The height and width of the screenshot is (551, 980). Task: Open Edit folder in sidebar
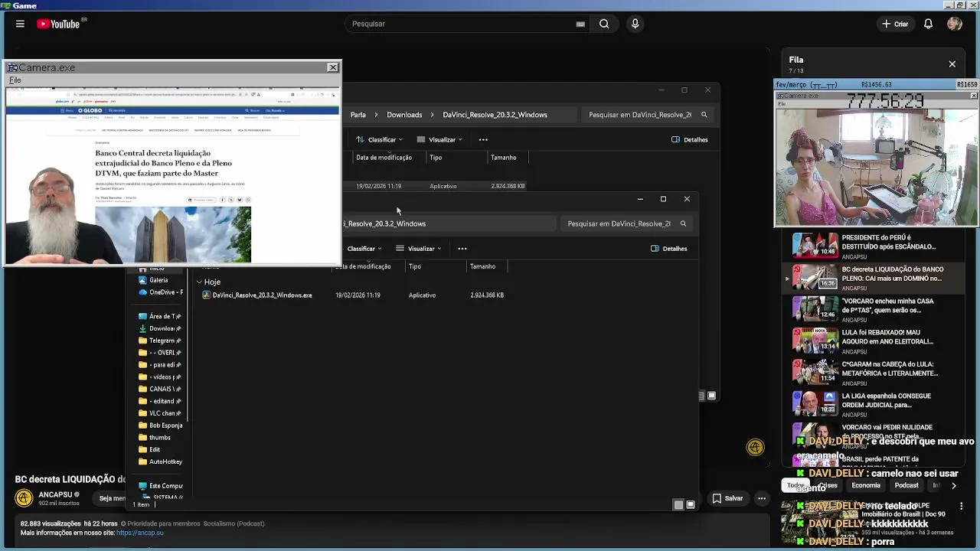point(150,450)
